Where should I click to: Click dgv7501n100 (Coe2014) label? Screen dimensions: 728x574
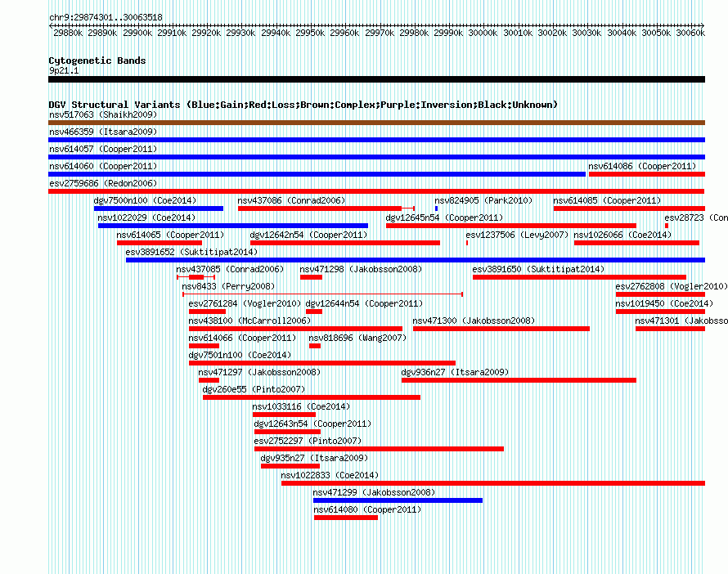click(x=240, y=355)
